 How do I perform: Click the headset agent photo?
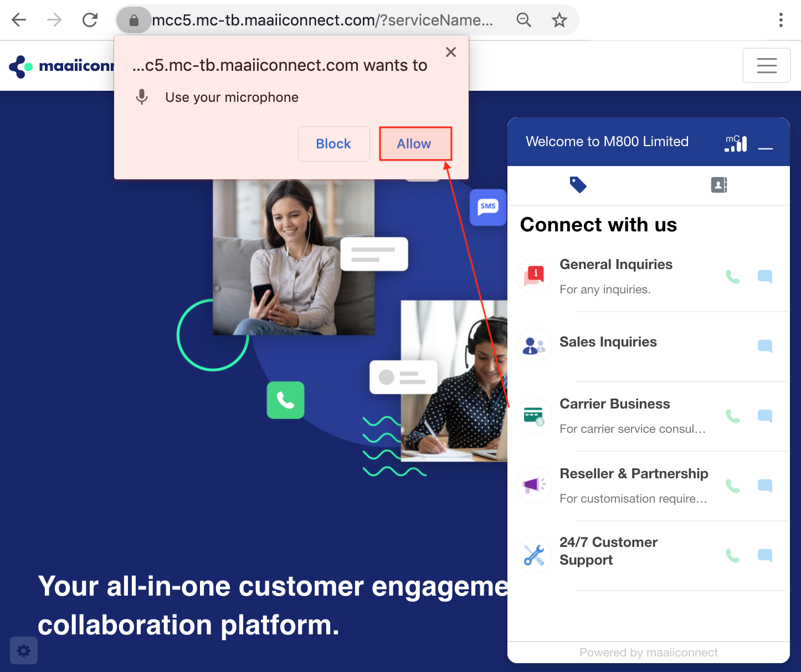454,381
